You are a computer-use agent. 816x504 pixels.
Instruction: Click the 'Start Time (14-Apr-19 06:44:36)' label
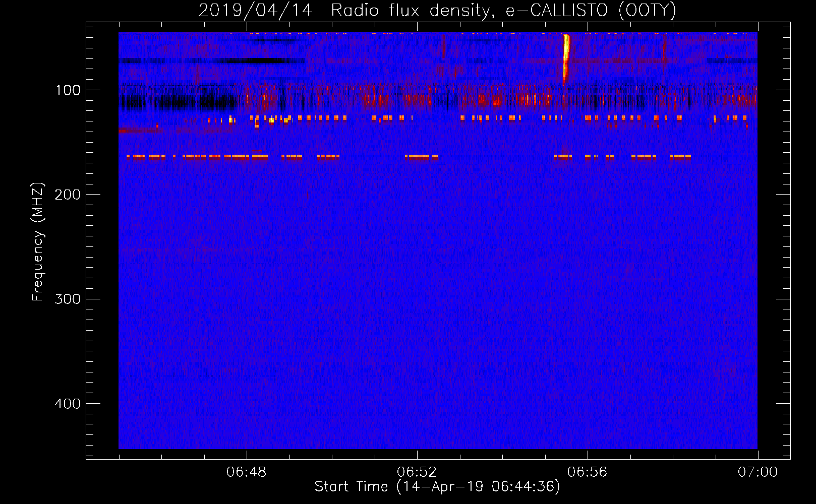coord(437,487)
